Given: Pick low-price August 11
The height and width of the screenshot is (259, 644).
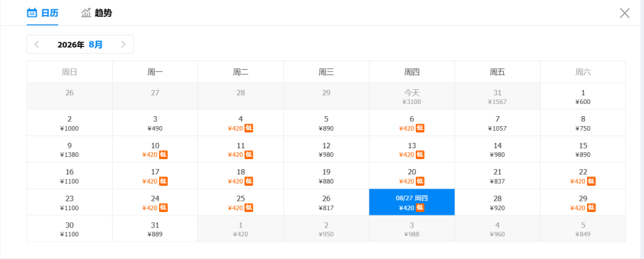Looking at the screenshot, I should point(240,150).
